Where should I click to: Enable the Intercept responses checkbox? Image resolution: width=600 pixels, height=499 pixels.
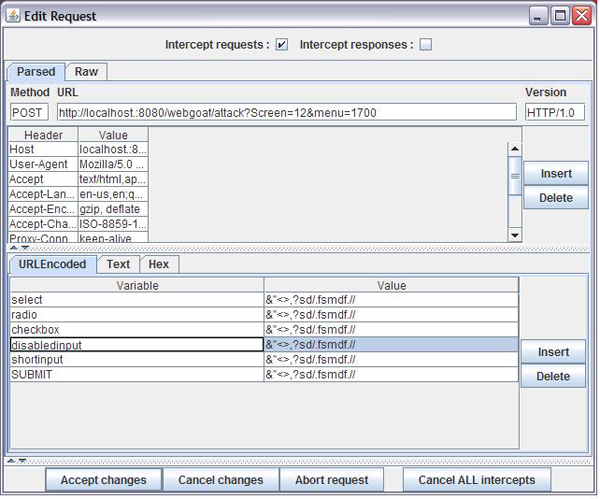coord(425,44)
